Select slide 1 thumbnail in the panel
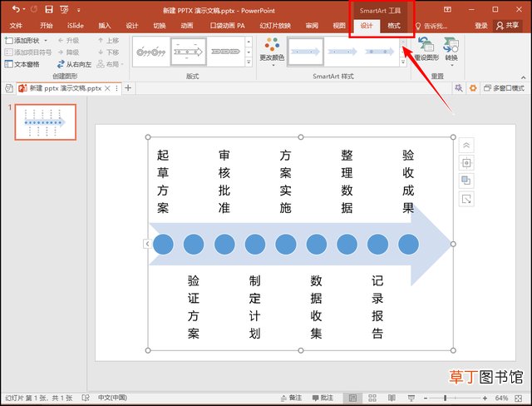 pos(46,122)
